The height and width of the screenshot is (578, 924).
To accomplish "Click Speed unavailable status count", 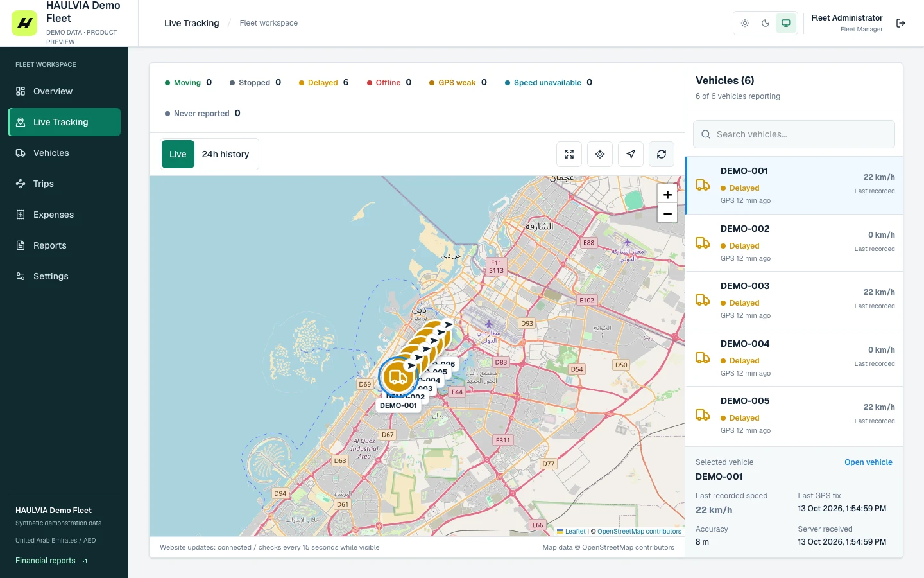I will pos(549,83).
